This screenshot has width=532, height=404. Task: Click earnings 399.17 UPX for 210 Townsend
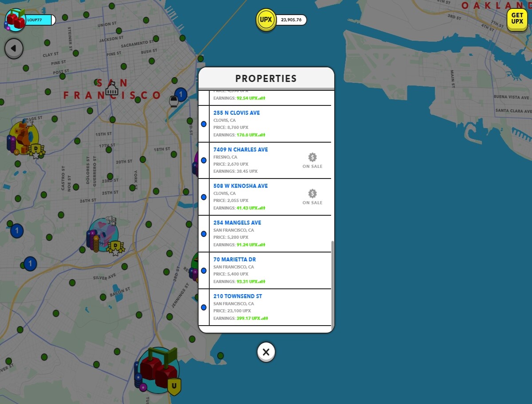click(x=252, y=318)
